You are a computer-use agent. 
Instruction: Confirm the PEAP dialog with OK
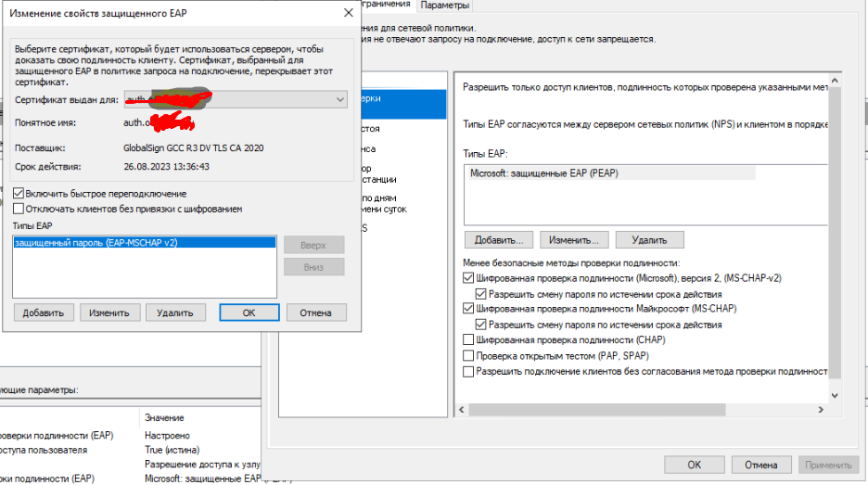[x=249, y=313]
